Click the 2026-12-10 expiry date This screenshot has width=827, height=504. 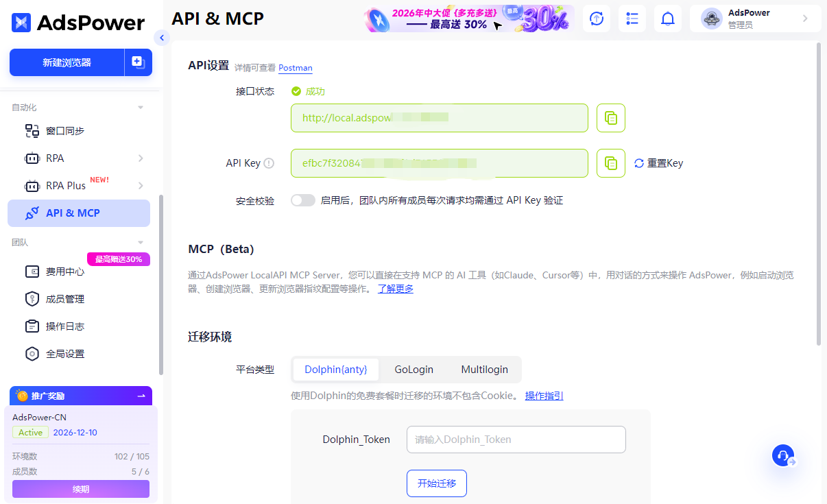coord(75,433)
